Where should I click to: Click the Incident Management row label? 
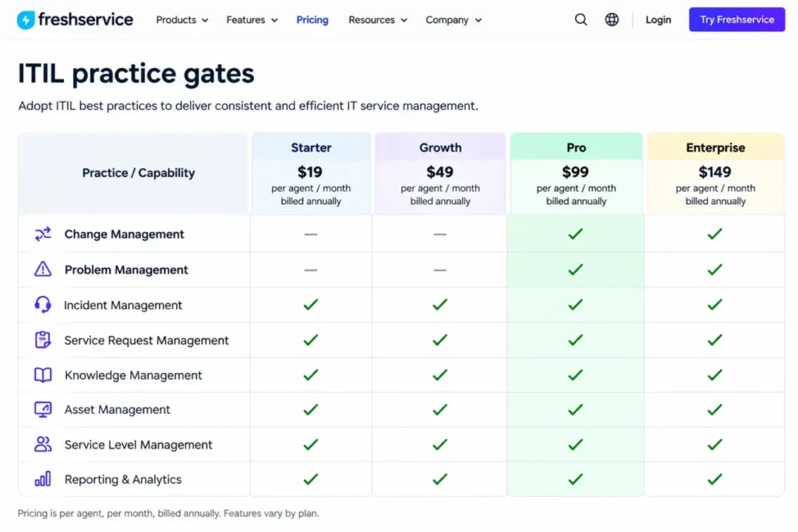point(122,305)
